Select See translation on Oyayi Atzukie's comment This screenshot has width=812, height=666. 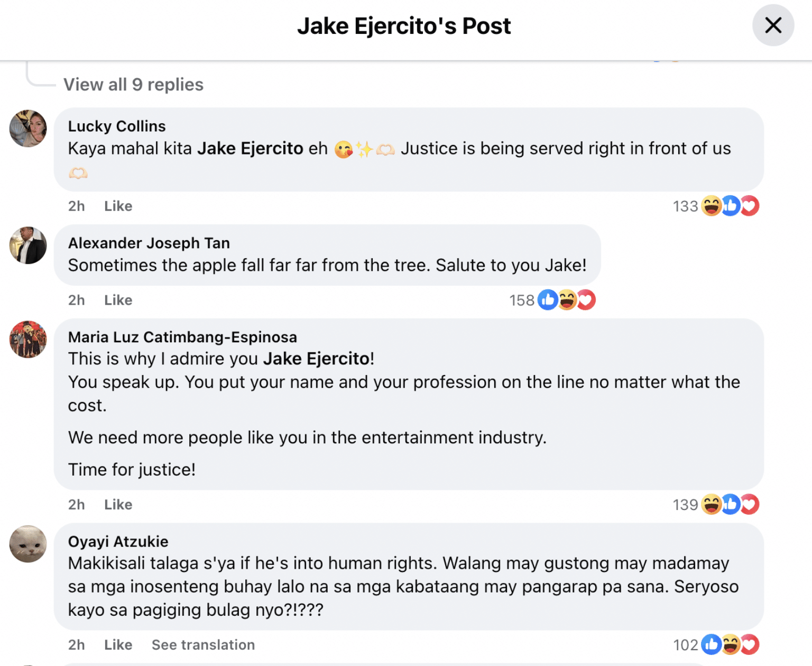tap(203, 645)
